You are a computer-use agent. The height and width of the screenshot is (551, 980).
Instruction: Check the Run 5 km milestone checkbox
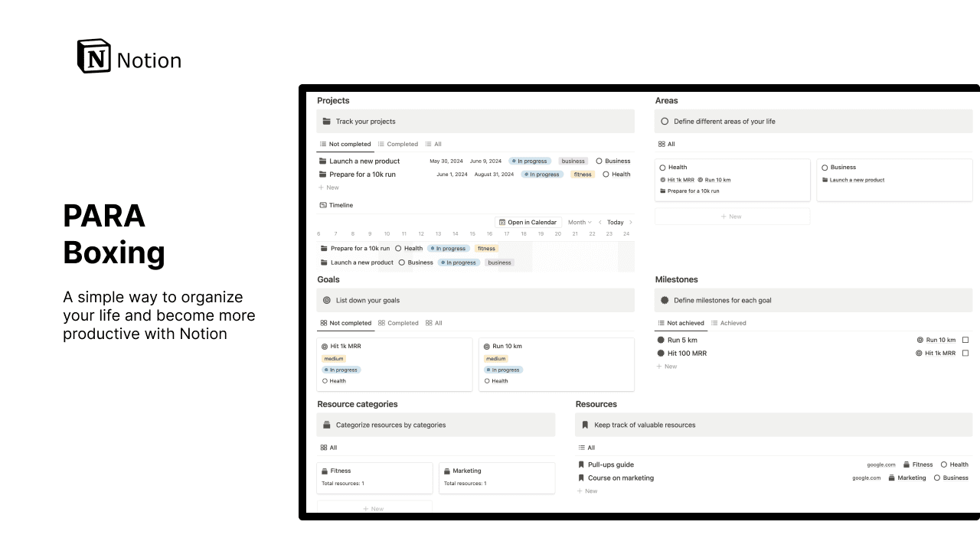965,340
